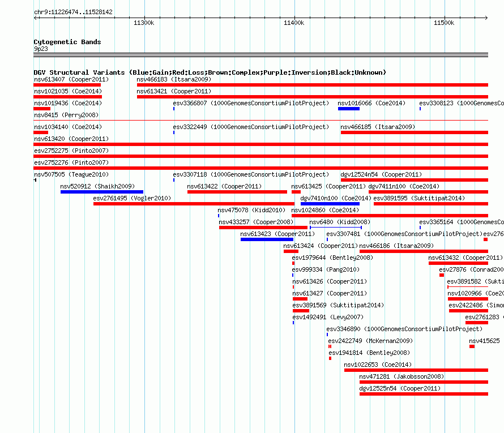
Task: Click esv2761495 (Vogler2010) label
Action: tap(132, 198)
